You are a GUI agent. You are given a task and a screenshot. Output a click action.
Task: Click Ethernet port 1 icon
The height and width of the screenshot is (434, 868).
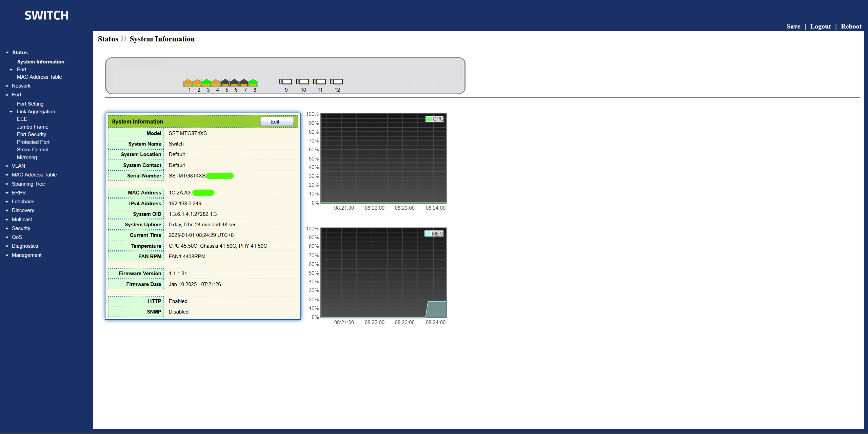coord(188,83)
